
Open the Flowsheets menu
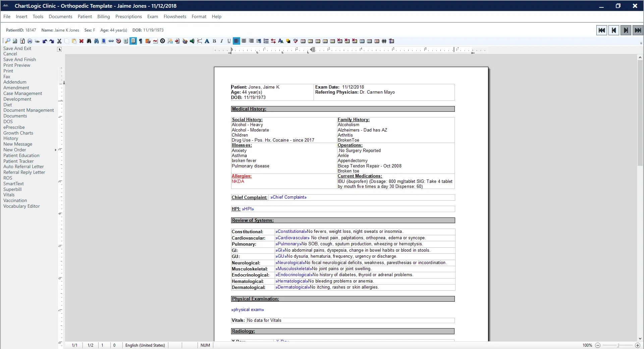click(x=175, y=16)
